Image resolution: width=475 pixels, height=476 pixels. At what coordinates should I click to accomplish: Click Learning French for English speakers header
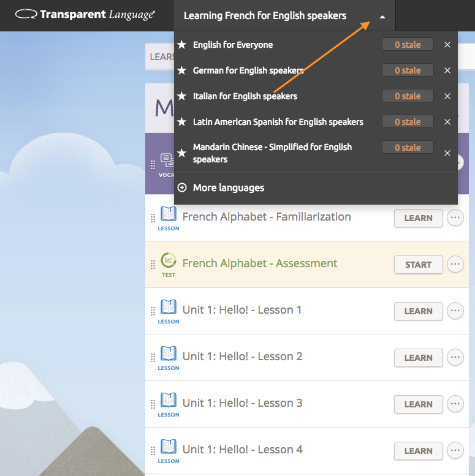click(x=265, y=15)
